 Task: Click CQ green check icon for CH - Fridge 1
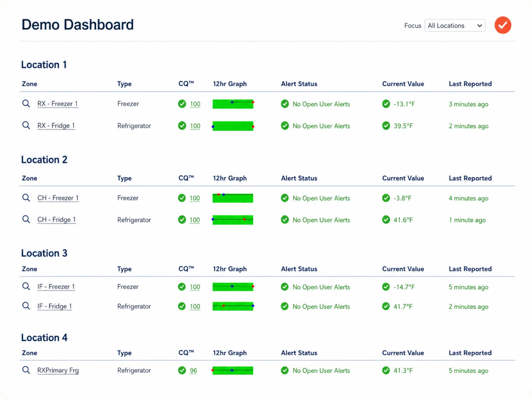click(182, 220)
